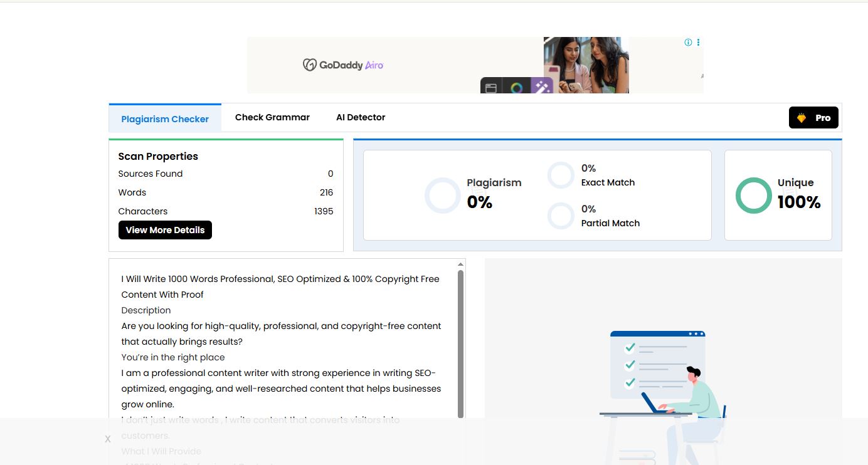Open the AI Detector tab
Viewport: 868px width, 465px height.
[x=361, y=117]
